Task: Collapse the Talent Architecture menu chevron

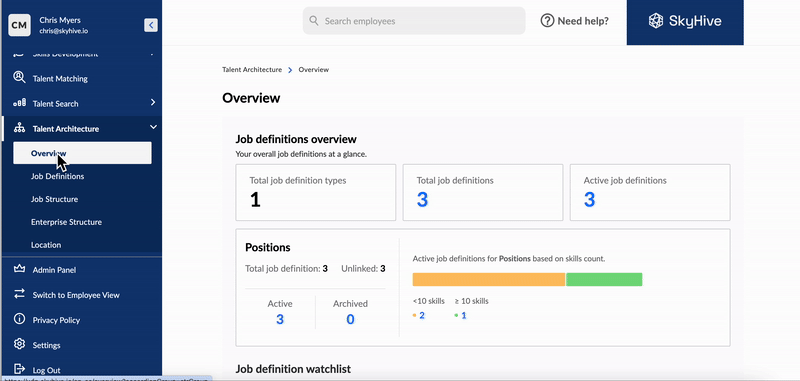Action: pyautogui.click(x=153, y=128)
